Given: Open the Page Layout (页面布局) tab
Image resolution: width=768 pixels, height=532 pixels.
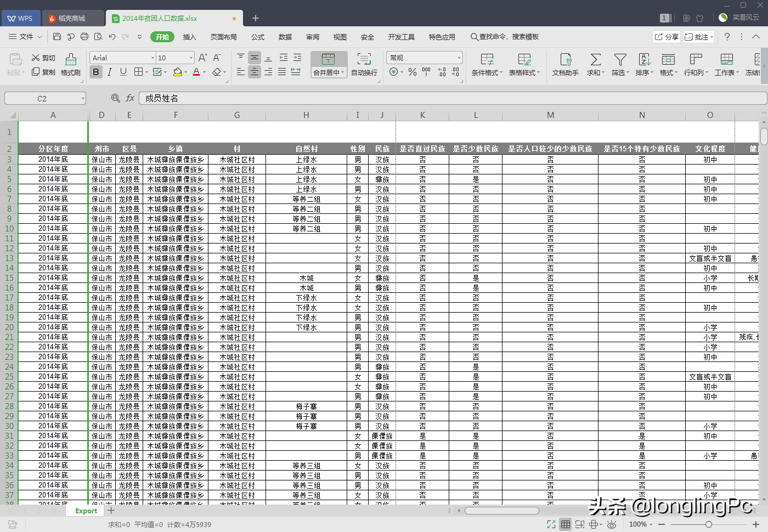Looking at the screenshot, I should click(x=224, y=37).
